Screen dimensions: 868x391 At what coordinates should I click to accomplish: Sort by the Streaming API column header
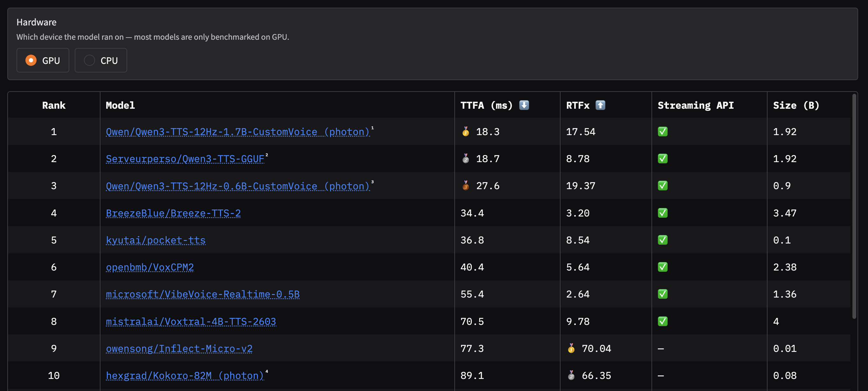pyautogui.click(x=695, y=105)
